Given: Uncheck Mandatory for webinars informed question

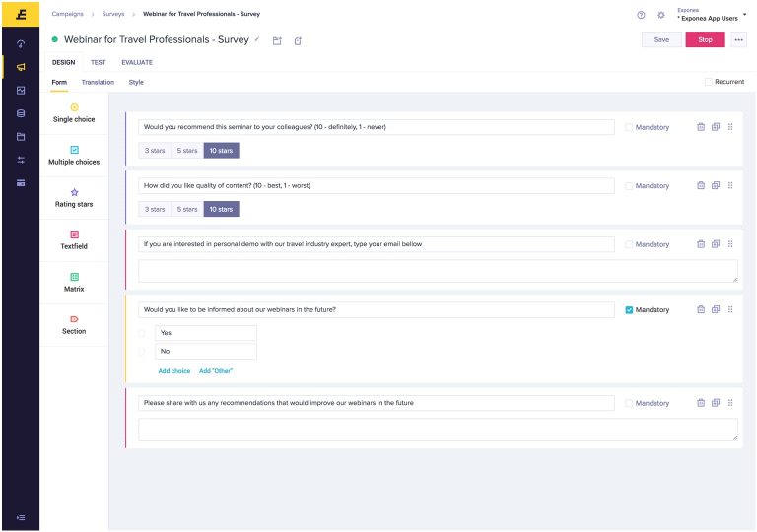Looking at the screenshot, I should [630, 309].
